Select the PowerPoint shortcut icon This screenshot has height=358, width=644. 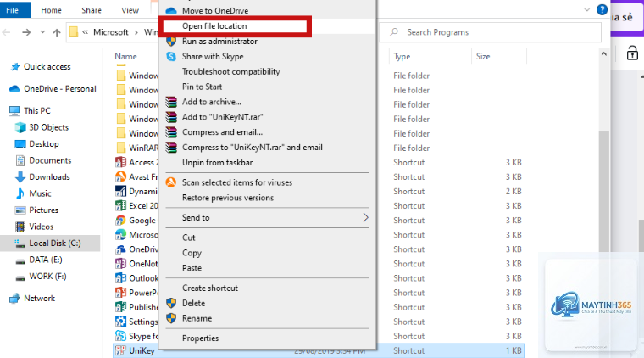point(120,293)
